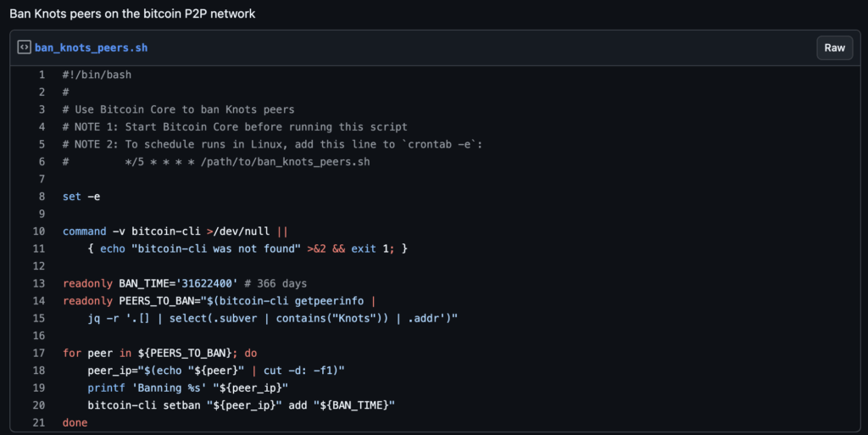Image resolution: width=868 pixels, height=435 pixels.
Task: Click line number 17 at the for loop
Action: [x=39, y=353]
